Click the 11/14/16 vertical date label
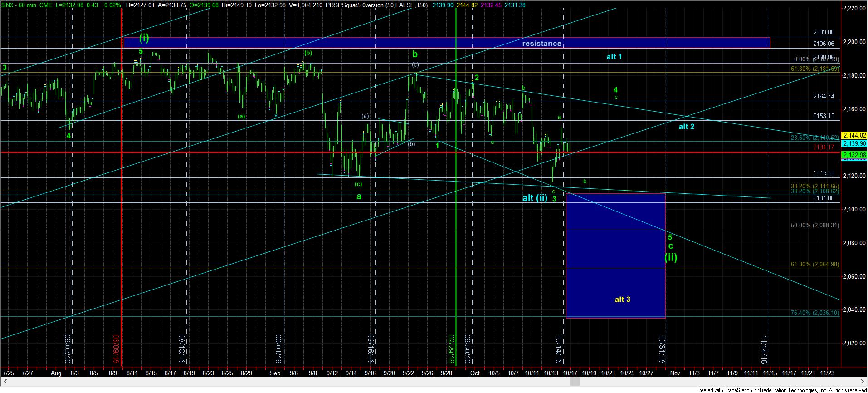Viewport: 868px width, 393px height. [x=764, y=349]
